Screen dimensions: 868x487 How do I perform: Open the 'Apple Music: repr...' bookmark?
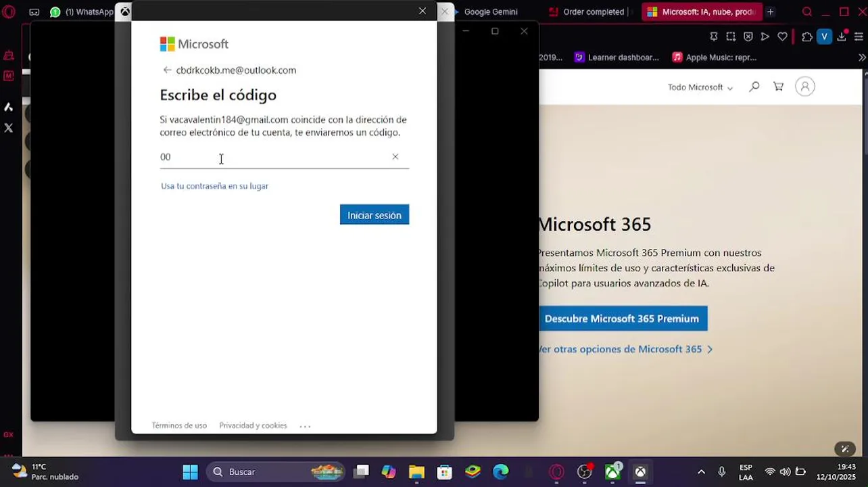click(x=715, y=57)
